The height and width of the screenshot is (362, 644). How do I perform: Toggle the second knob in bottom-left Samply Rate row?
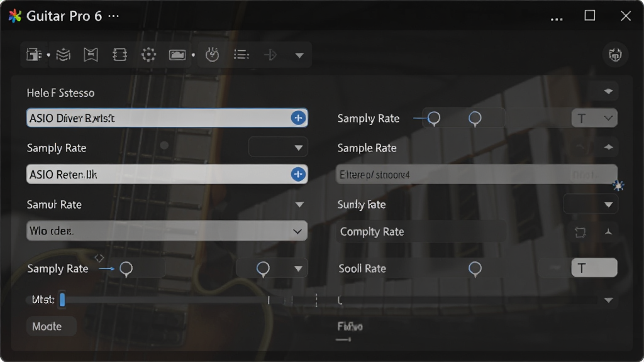point(263,269)
